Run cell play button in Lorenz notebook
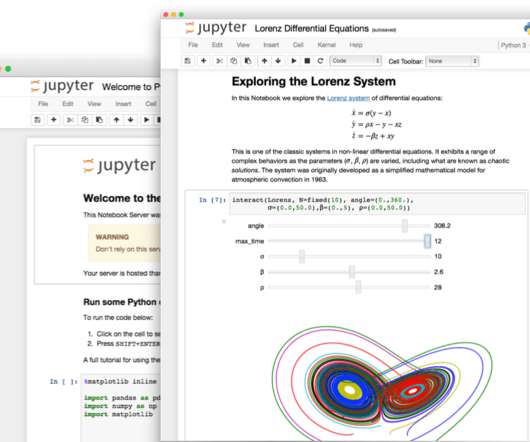This screenshot has height=442, width=530. click(x=294, y=61)
